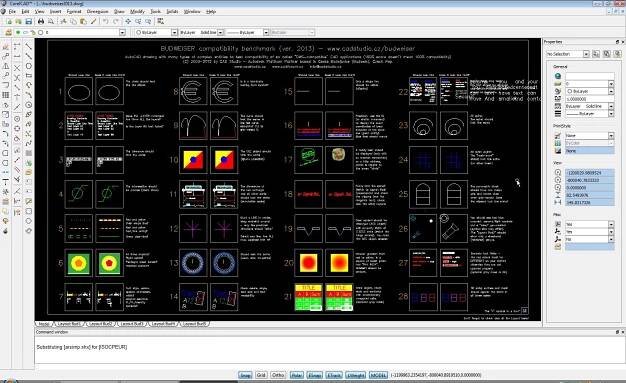Click the Undo arrow icon
The width and height of the screenshot is (626, 383).
click(106, 22)
